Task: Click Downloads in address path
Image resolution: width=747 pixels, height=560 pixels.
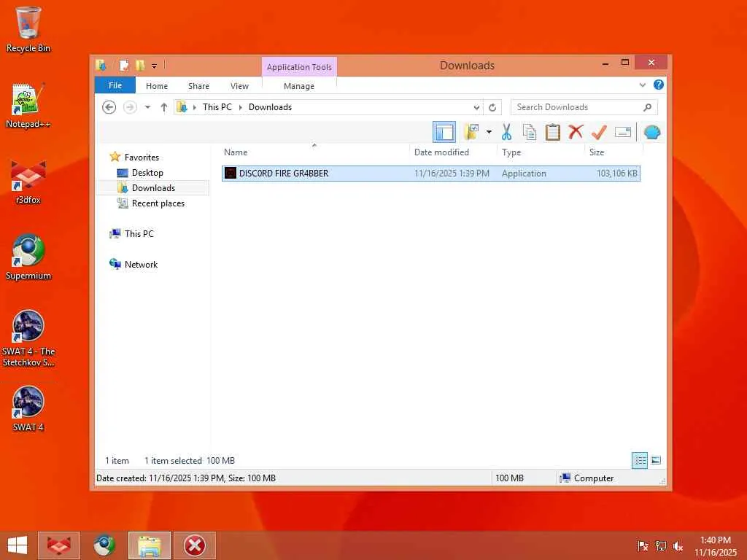Action: tap(270, 107)
